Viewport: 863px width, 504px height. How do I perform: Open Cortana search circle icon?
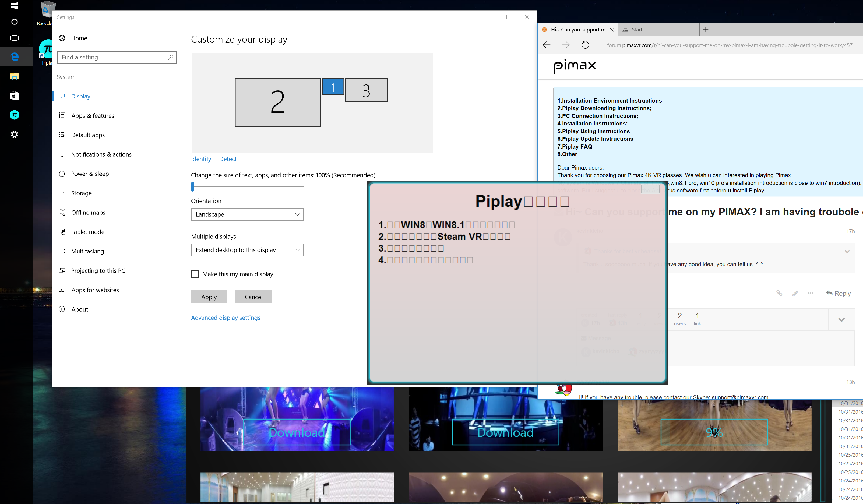(14, 22)
